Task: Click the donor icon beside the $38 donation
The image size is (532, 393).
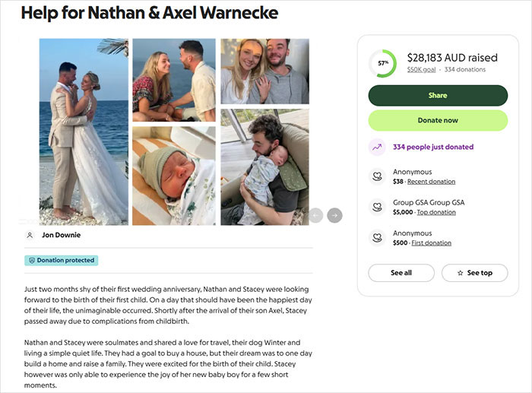Action: coord(376,176)
